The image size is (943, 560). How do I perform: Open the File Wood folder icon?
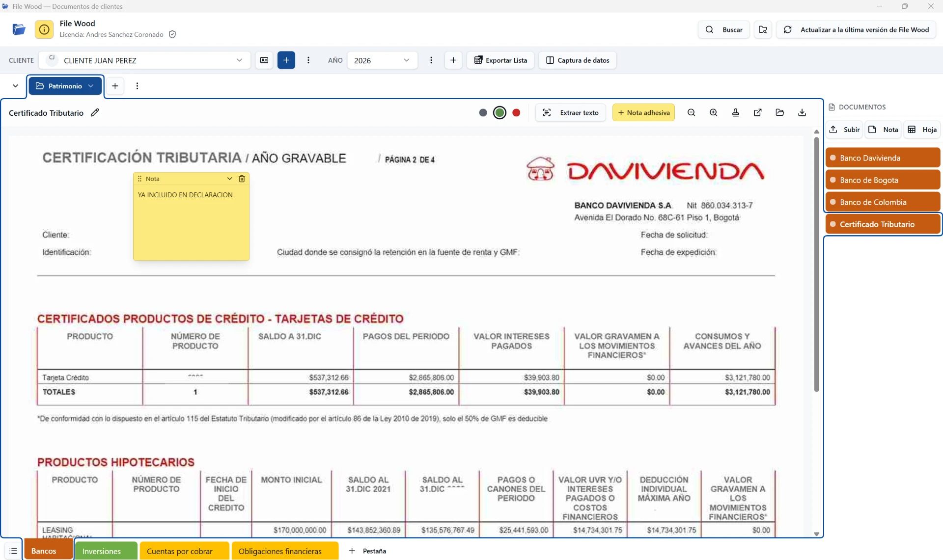coord(19,29)
